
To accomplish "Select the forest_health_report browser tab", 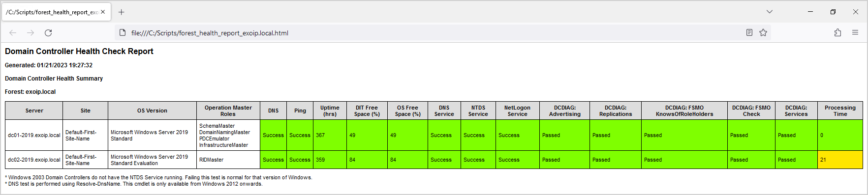I will (56, 12).
